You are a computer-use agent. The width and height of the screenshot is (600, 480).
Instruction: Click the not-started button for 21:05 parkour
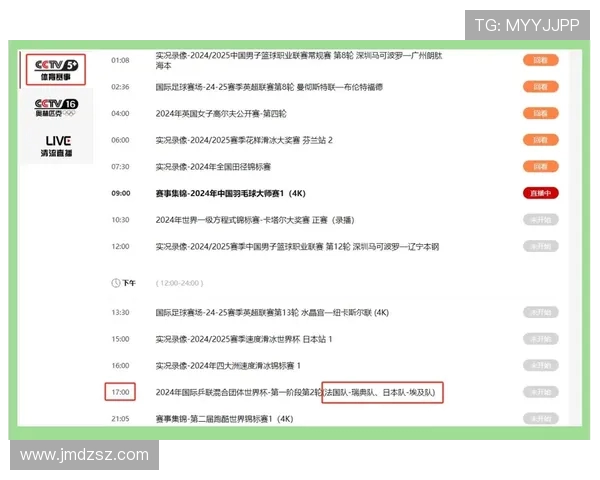point(541,419)
